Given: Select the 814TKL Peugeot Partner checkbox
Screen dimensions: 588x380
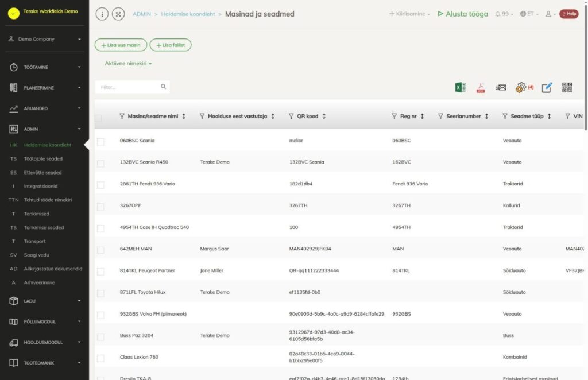Looking at the screenshot, I should (100, 272).
